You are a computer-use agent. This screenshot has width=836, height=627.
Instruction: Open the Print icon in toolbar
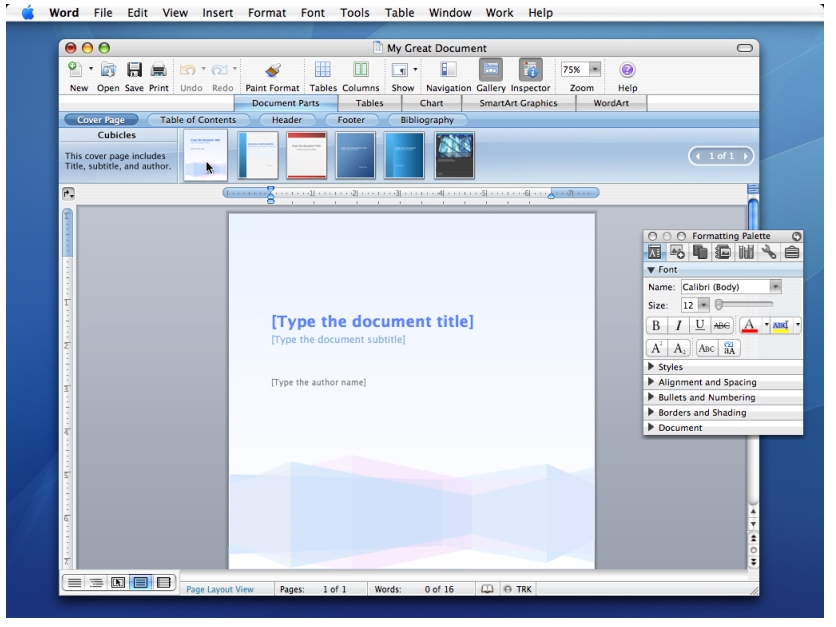[158, 70]
